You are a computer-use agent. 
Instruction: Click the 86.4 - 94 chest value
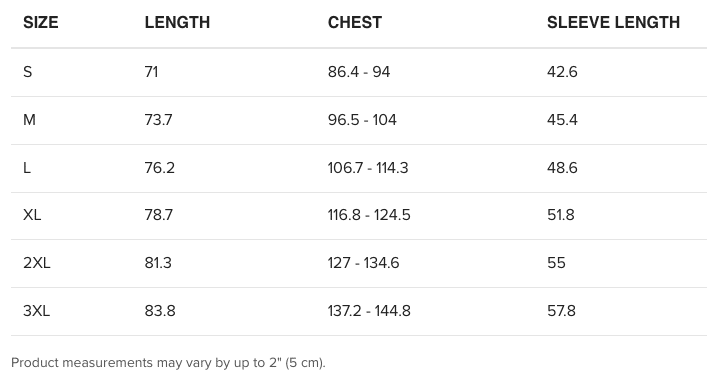tap(359, 72)
